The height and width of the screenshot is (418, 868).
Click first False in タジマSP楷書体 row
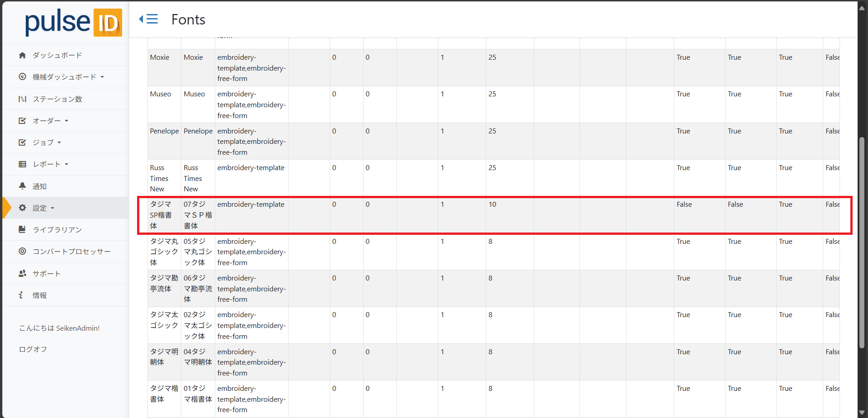tap(684, 204)
